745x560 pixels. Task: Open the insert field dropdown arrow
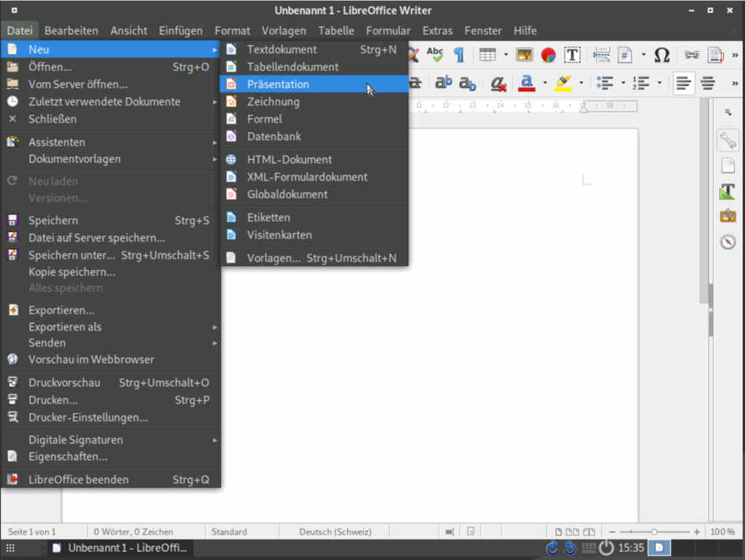pos(643,55)
